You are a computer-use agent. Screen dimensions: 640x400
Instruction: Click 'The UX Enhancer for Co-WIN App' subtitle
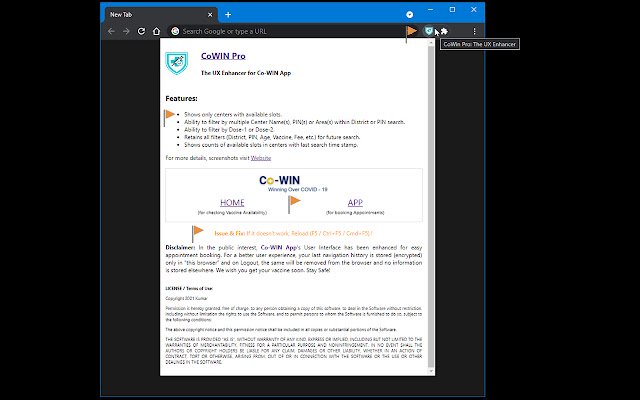coord(246,73)
